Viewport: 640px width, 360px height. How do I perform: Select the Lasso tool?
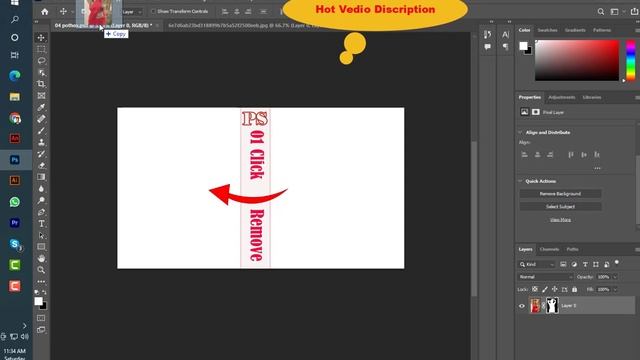click(41, 61)
